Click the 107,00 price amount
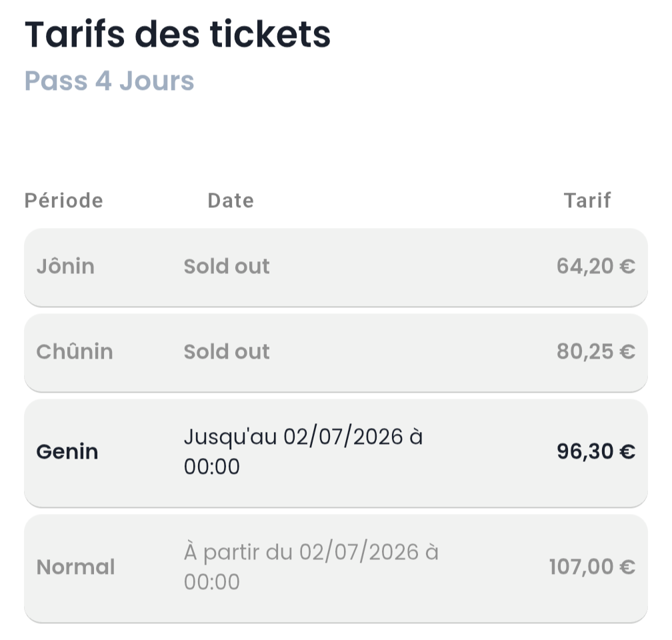This screenshot has height=640, width=672. [581, 567]
